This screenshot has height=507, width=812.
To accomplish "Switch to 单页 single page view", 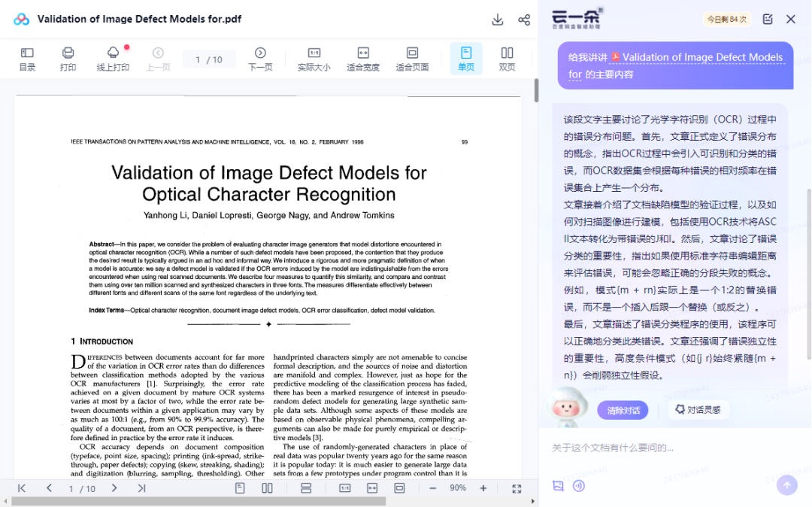I will pos(466,59).
